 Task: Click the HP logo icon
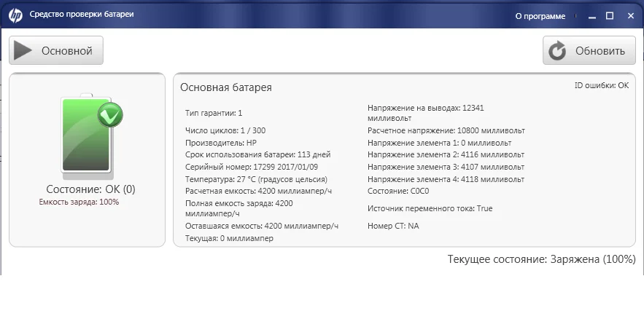(15, 15)
